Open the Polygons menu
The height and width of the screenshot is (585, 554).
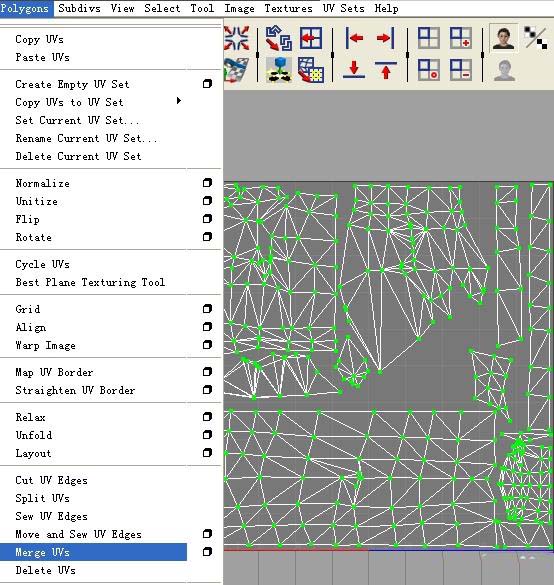pos(25,8)
